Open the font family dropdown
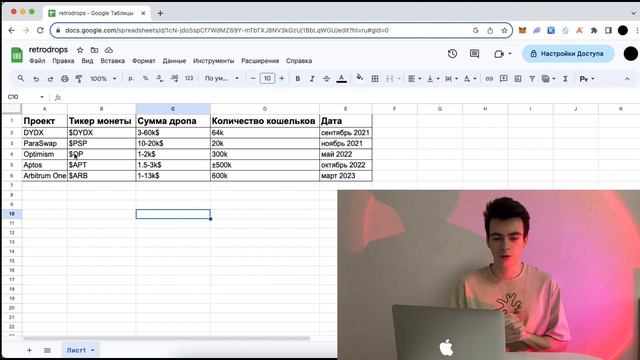 (x=222, y=78)
